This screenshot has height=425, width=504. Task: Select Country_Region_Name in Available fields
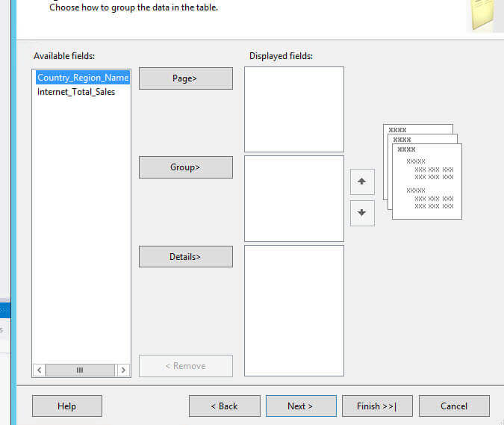click(x=83, y=78)
